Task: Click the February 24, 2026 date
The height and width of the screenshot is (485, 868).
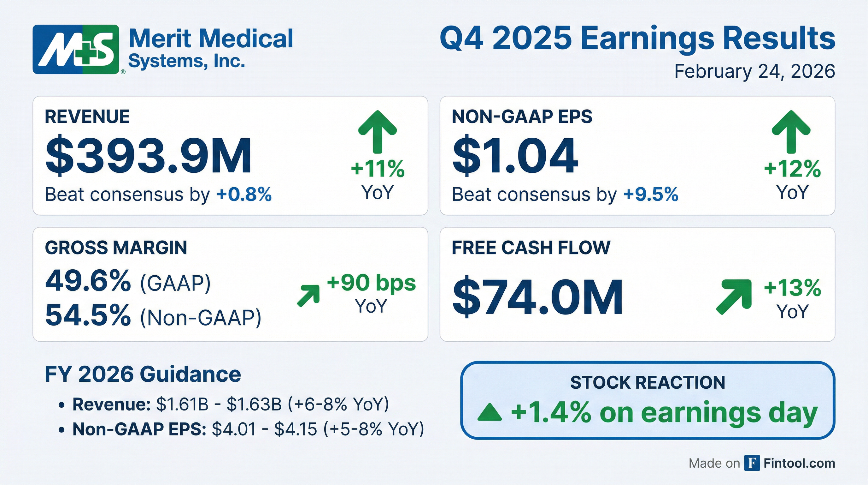Action: pyautogui.click(x=754, y=71)
